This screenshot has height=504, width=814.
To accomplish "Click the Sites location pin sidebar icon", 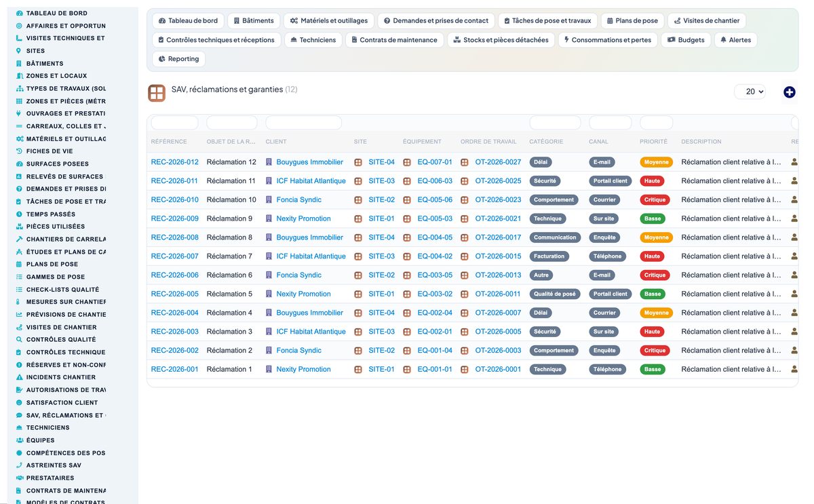I will 19,51.
